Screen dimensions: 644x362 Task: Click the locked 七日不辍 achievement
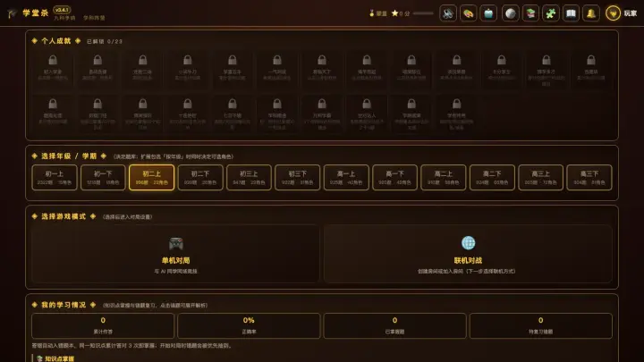click(x=232, y=114)
